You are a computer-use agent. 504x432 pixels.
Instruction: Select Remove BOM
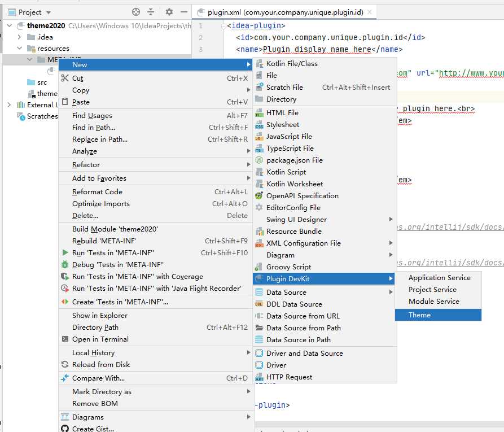tap(155, 403)
